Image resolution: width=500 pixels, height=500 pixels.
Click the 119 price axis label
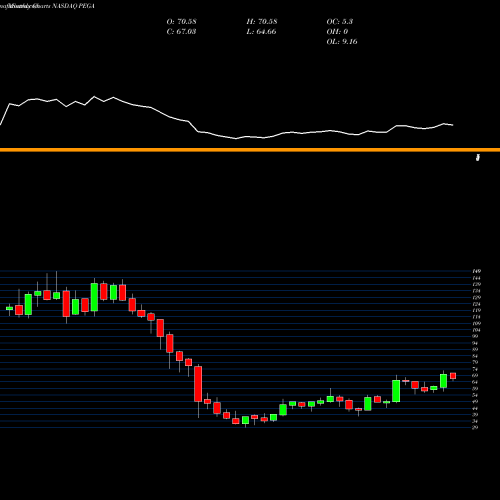pyautogui.click(x=476, y=310)
